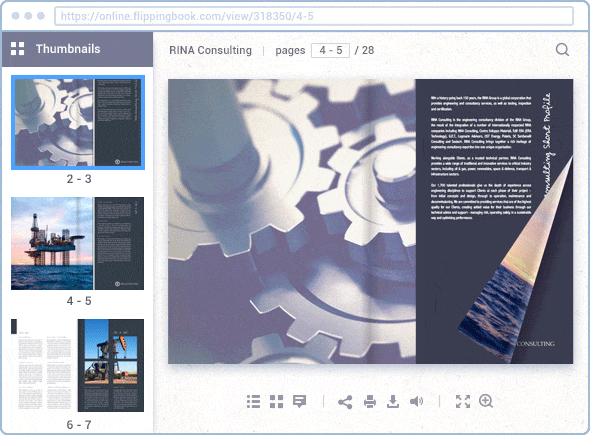
Task: Click the '4 - 5' thumbnail label
Action: tap(79, 301)
